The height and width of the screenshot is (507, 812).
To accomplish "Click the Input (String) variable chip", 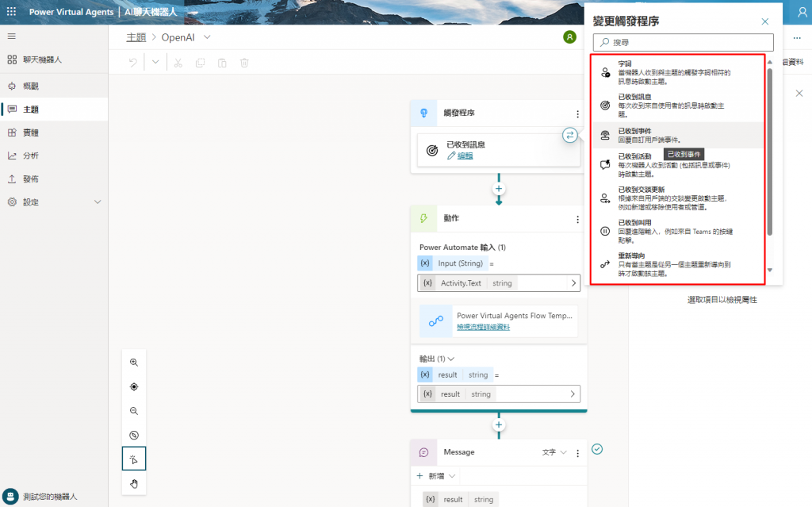I will 452,263.
